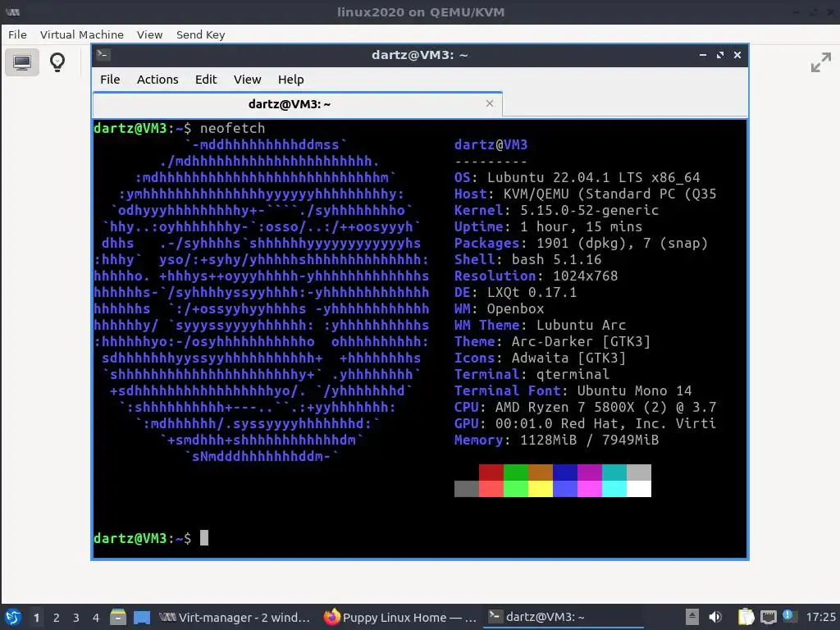Switch to workspace 3
The height and width of the screenshot is (630, 840).
tap(76, 618)
